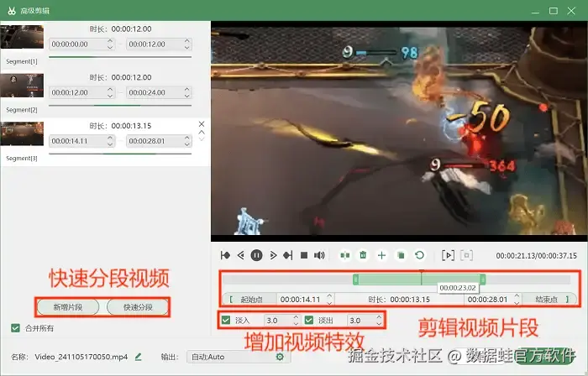Screen dimensions: 588x376
Task: Decrease the 淡出 fade-out value 3.0
Action: (x=379, y=324)
